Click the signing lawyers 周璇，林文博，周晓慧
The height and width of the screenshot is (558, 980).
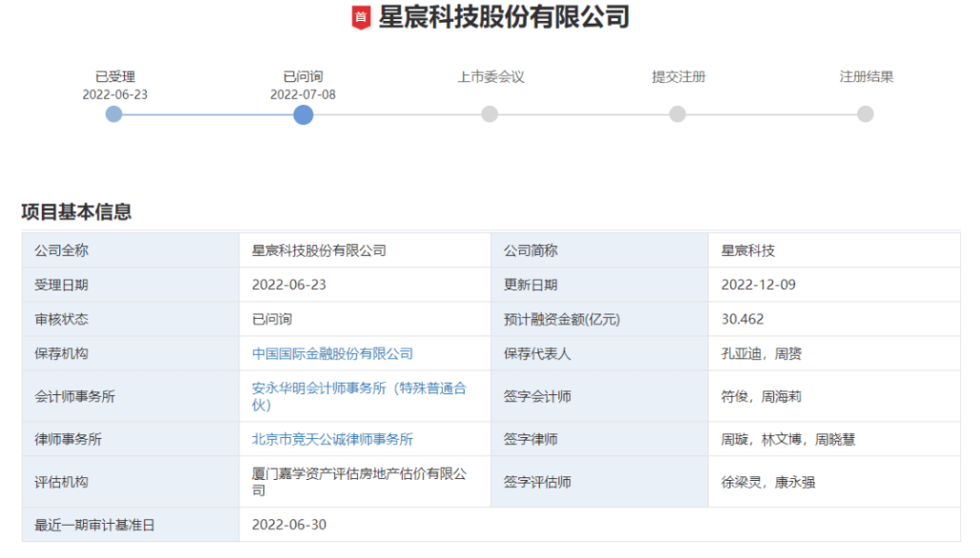pos(789,439)
